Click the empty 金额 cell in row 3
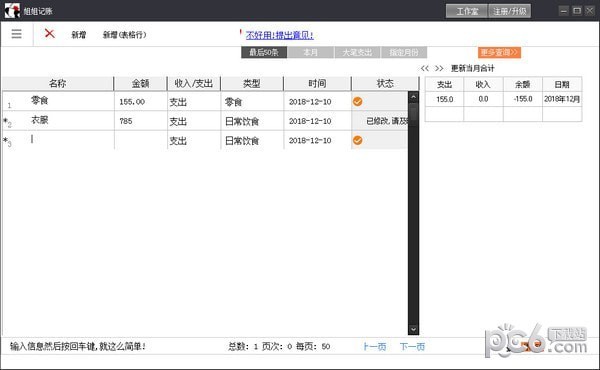The width and height of the screenshot is (600, 370). coord(140,140)
